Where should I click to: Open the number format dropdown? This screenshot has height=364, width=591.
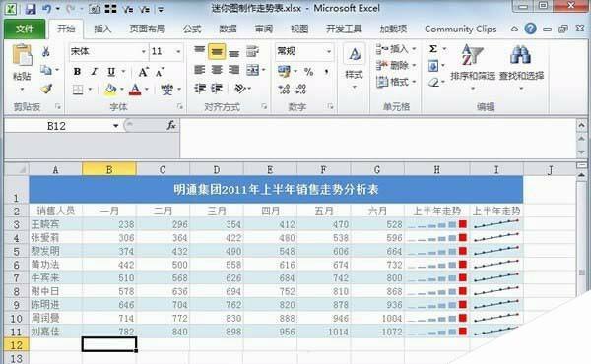[x=329, y=51]
